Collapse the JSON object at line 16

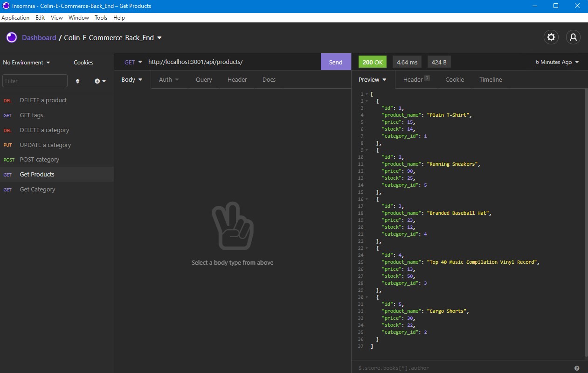(367, 199)
